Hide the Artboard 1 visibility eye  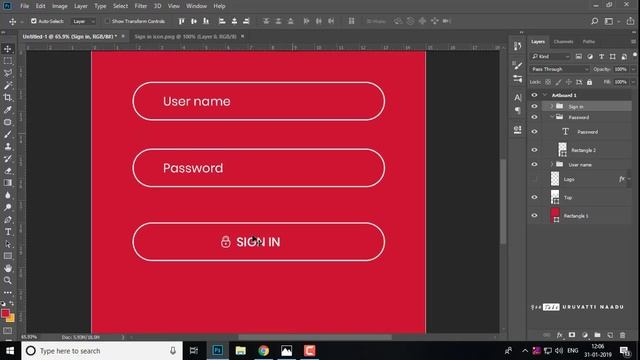[534, 95]
